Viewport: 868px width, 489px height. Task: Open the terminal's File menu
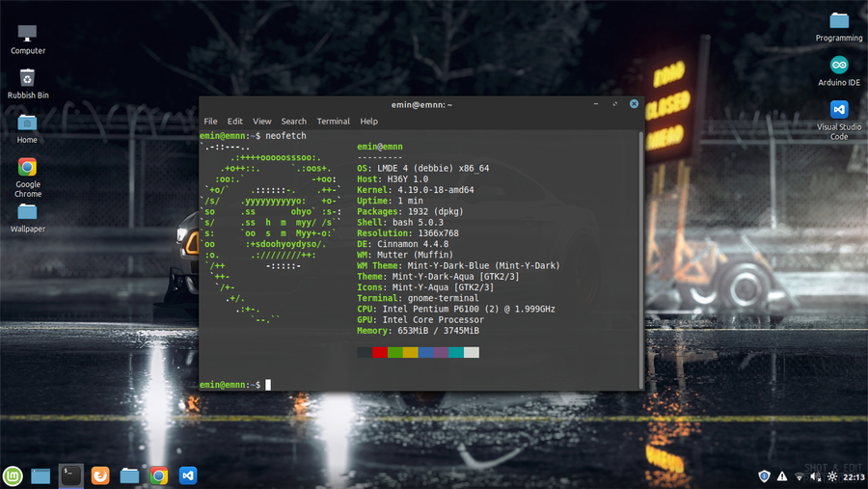(210, 122)
